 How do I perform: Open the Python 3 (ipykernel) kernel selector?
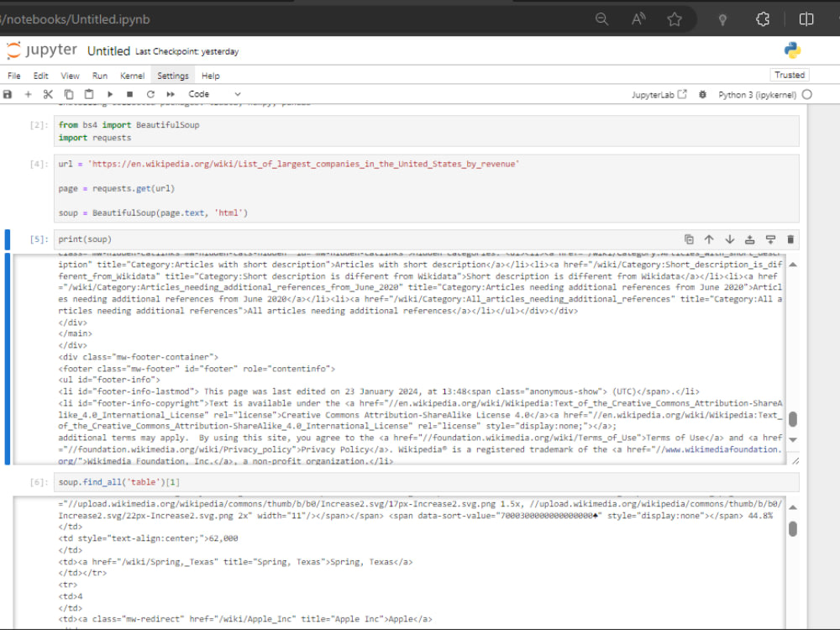[x=760, y=94]
